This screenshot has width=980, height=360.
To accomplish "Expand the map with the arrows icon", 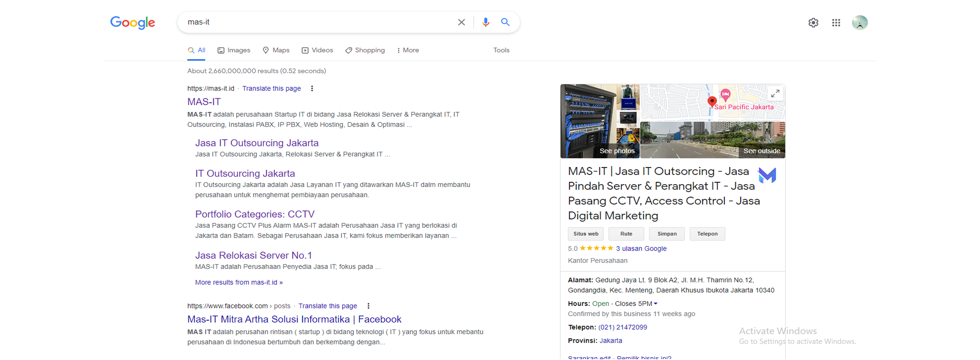I will (x=775, y=94).
